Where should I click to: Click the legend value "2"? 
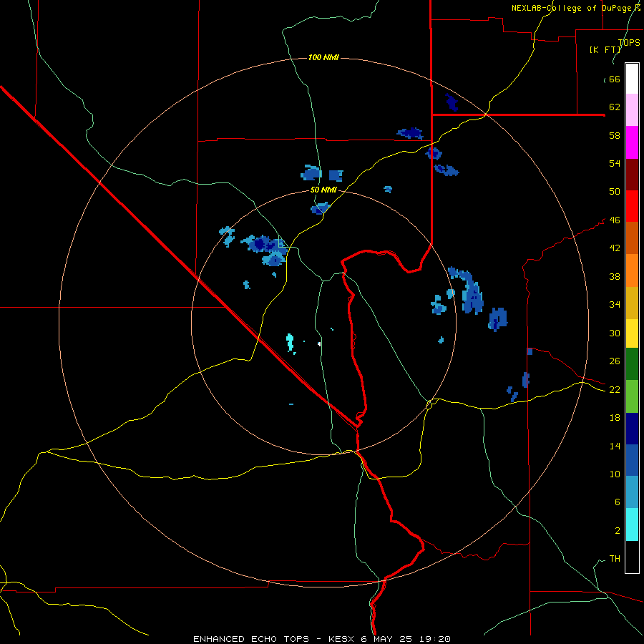(x=617, y=531)
